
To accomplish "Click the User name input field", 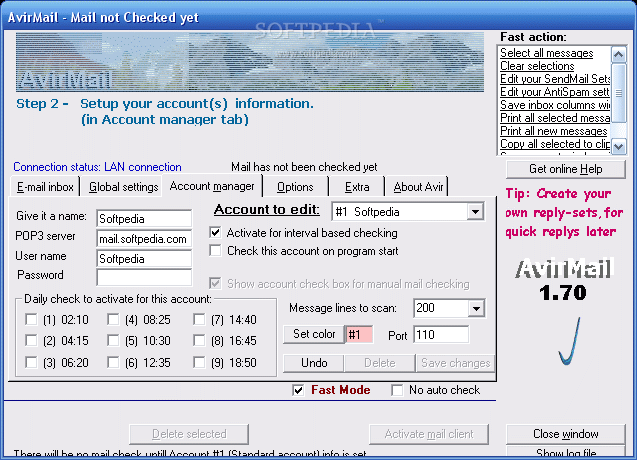I will click(x=144, y=259).
